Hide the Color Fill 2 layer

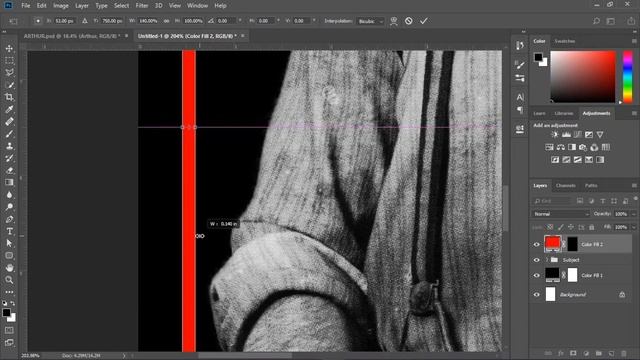[x=536, y=244]
